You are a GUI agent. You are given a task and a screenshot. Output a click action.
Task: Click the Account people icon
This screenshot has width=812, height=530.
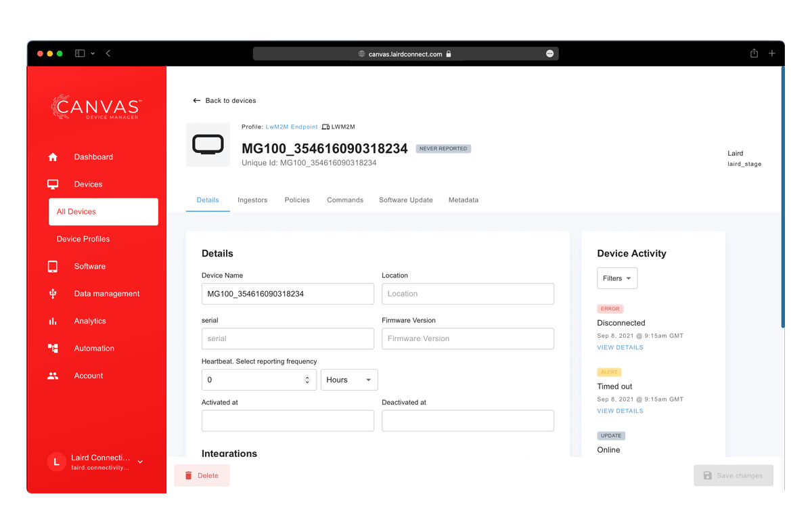click(53, 376)
